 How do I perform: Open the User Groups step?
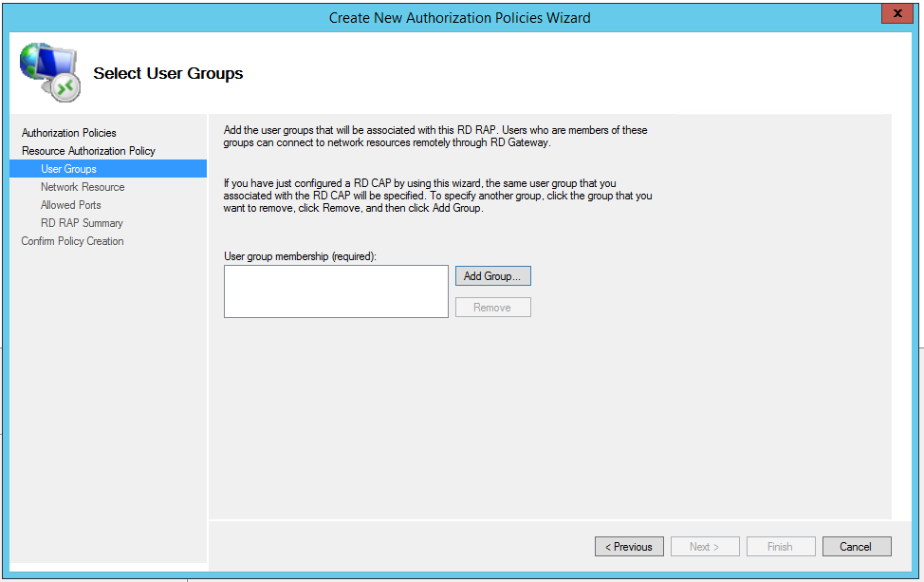(x=68, y=169)
